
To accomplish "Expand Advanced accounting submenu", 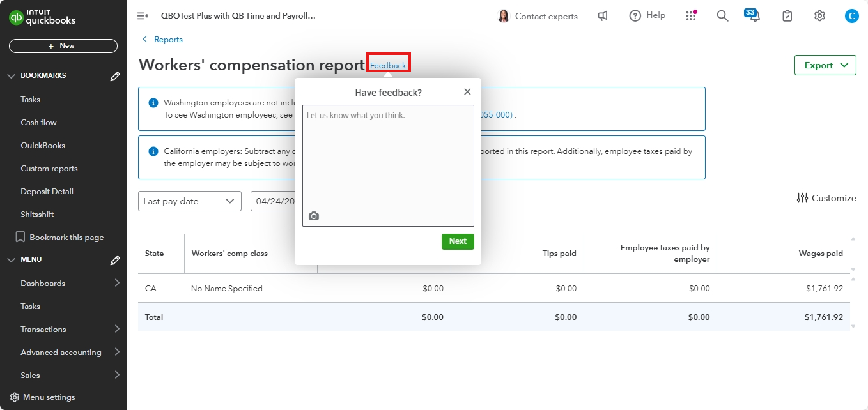I will (118, 352).
